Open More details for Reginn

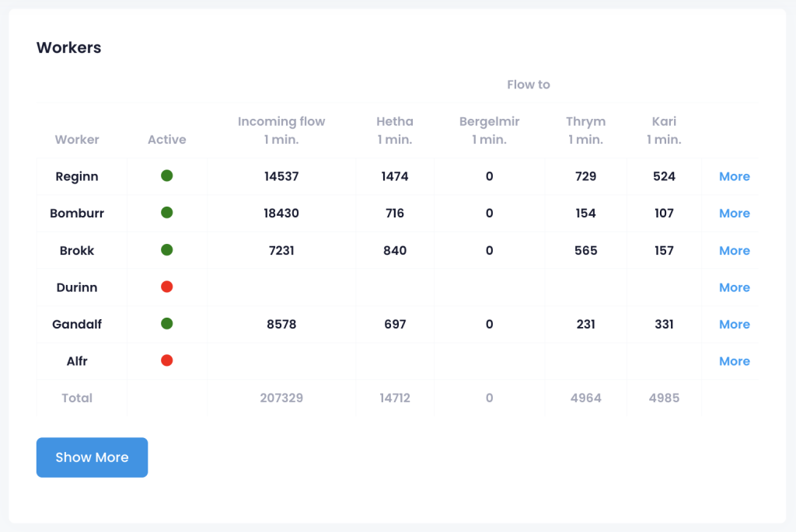734,176
